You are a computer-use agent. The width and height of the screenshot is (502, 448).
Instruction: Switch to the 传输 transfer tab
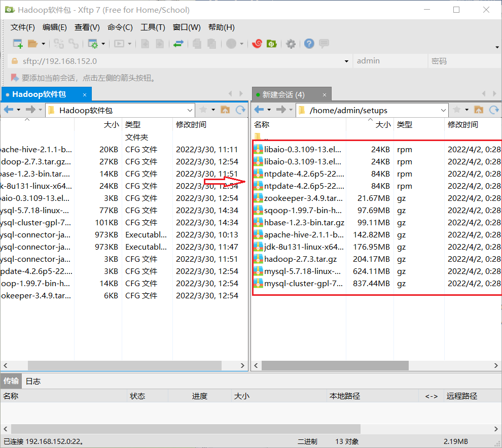(11, 381)
